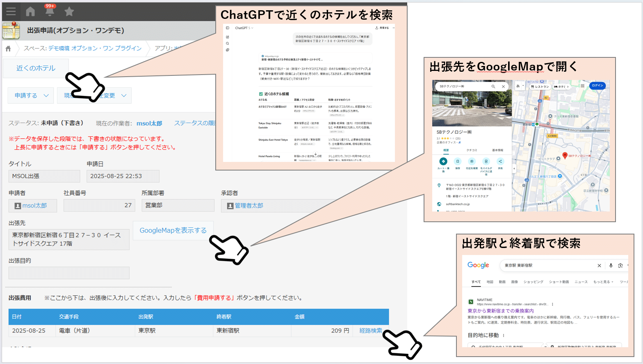
Task: Click ChatGPT 共有する share button
Action: pyautogui.click(x=382, y=28)
